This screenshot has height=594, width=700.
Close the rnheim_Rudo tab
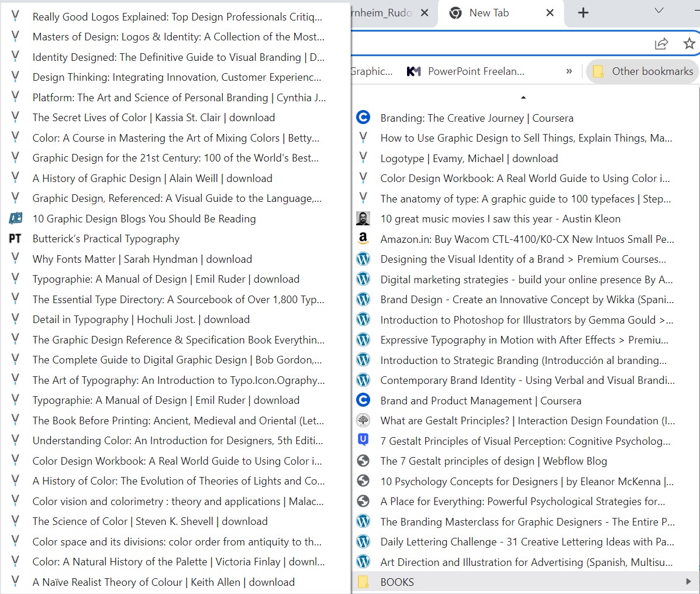(425, 13)
